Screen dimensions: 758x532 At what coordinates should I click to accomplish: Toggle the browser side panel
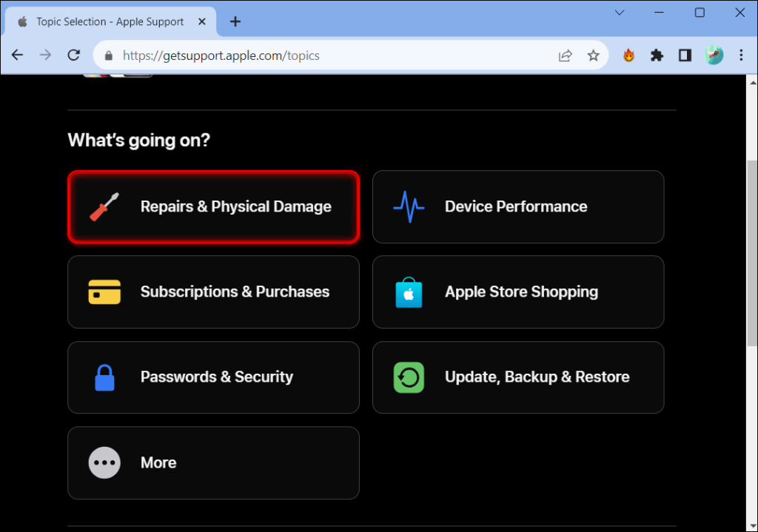click(x=685, y=55)
